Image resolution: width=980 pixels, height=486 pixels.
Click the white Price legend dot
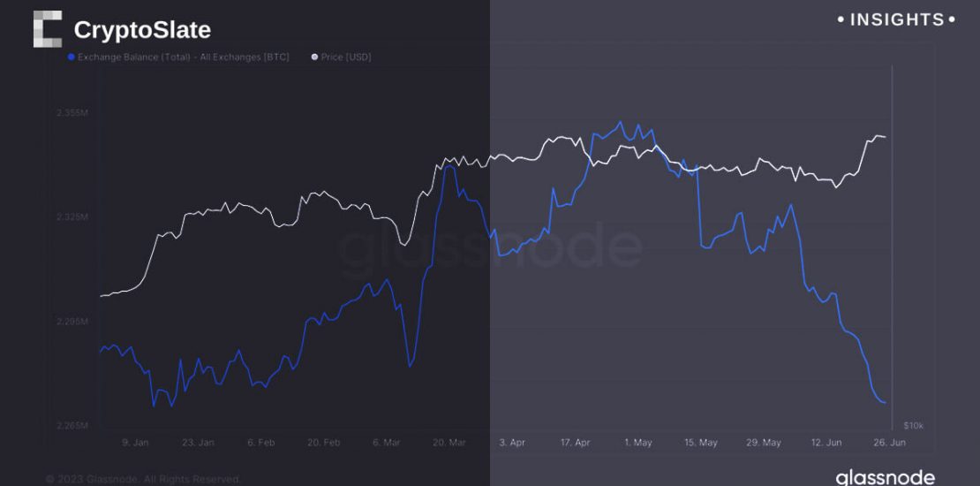click(313, 57)
